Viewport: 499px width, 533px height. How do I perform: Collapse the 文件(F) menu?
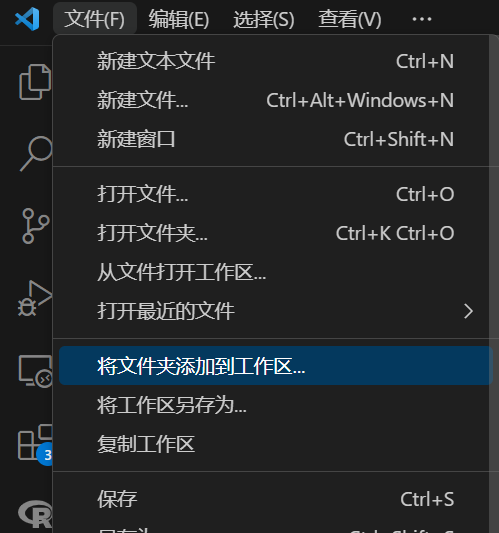click(x=95, y=19)
